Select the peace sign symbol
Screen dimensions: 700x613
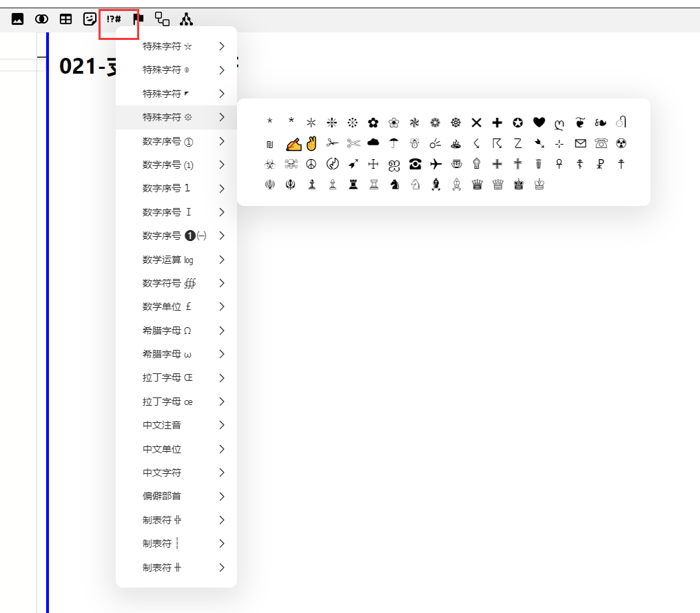point(311,164)
